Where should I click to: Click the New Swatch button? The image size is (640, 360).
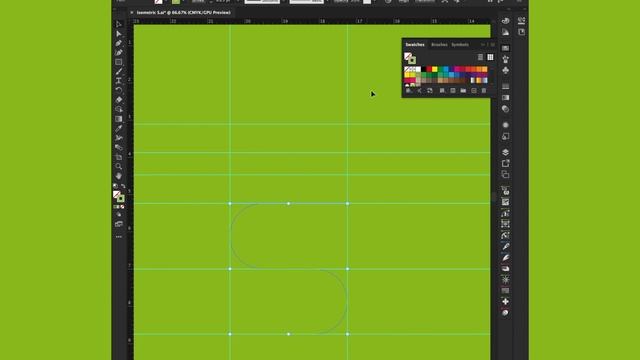pos(473,91)
